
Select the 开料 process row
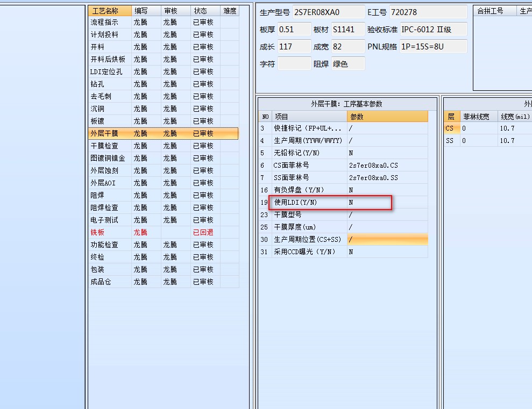[x=164, y=47]
